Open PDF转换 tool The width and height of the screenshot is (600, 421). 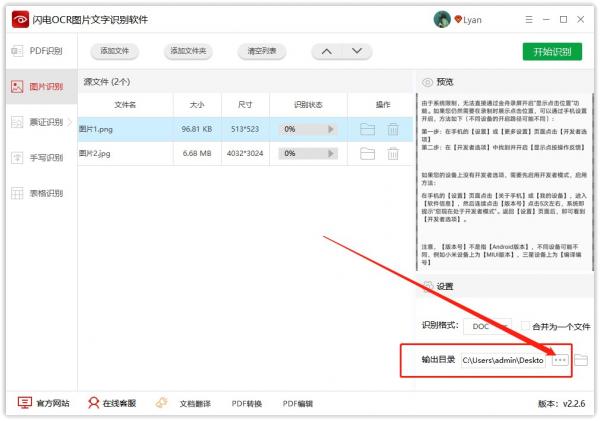(246, 404)
